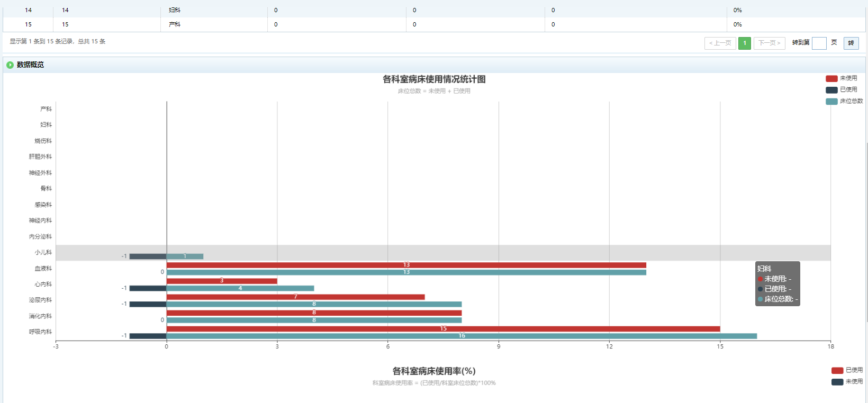Click the red bar valued 15 for 呼吸内科
Image resolution: width=868 pixels, height=403 pixels.
(444, 329)
